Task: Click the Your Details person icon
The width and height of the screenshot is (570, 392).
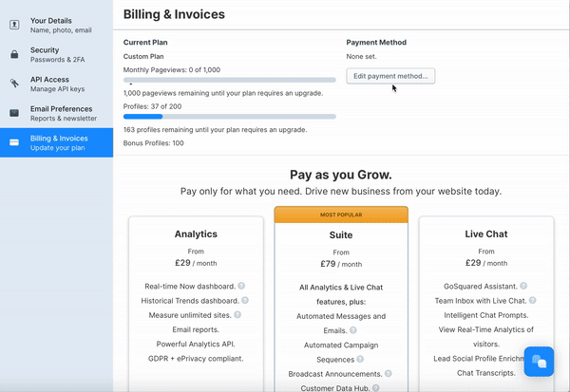Action: (14, 25)
